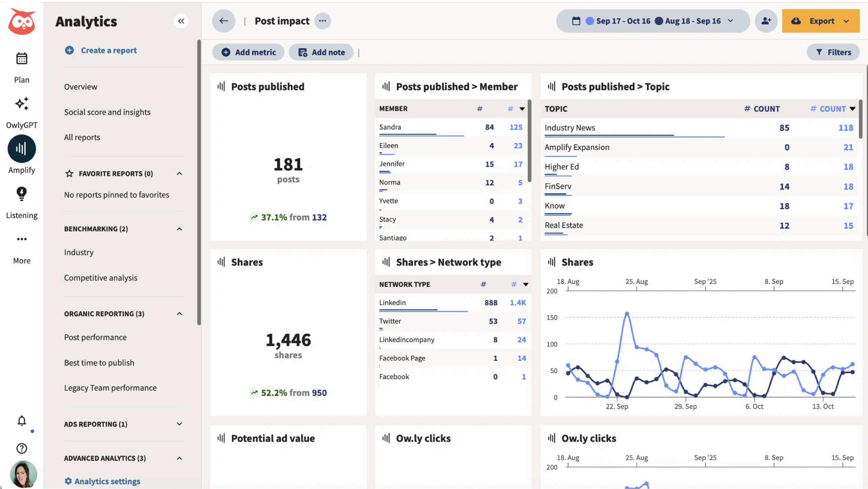Click the Add metric button
The height and width of the screenshot is (489, 868).
point(249,52)
